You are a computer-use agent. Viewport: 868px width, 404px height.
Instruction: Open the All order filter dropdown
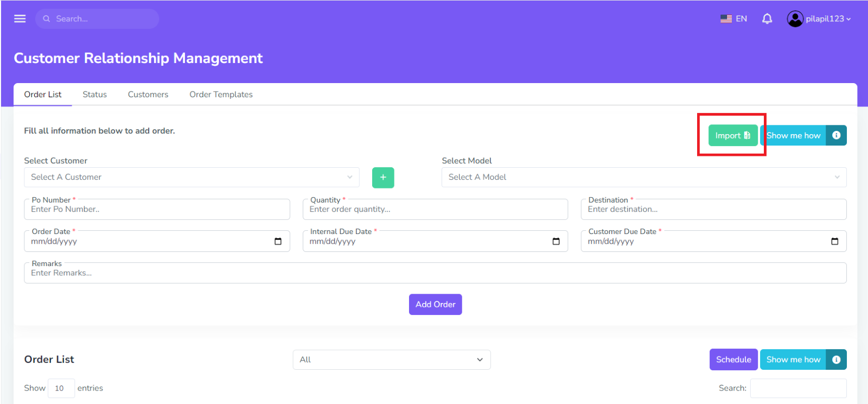391,360
